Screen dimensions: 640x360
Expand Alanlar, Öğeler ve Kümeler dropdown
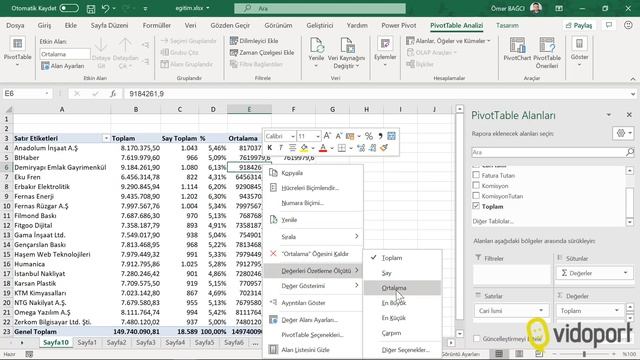(488, 41)
